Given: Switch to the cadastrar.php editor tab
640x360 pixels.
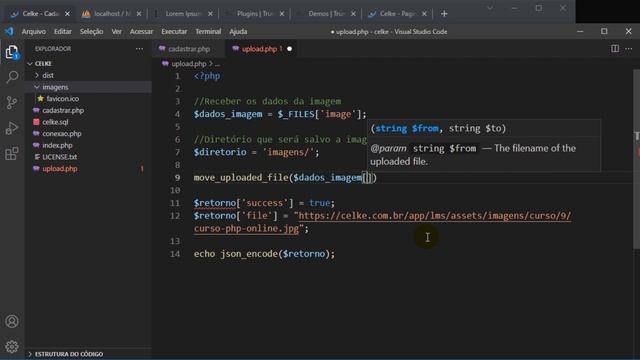Looking at the screenshot, I should coord(189,49).
